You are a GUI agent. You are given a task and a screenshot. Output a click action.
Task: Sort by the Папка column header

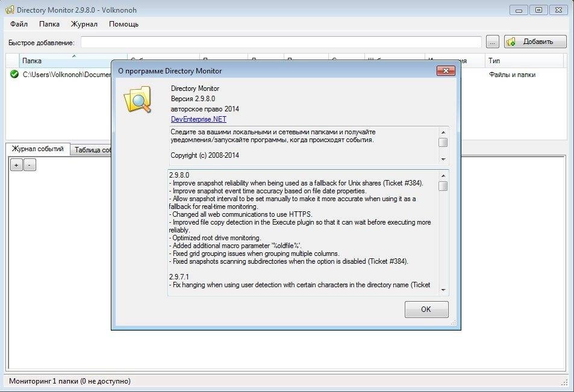pos(73,60)
